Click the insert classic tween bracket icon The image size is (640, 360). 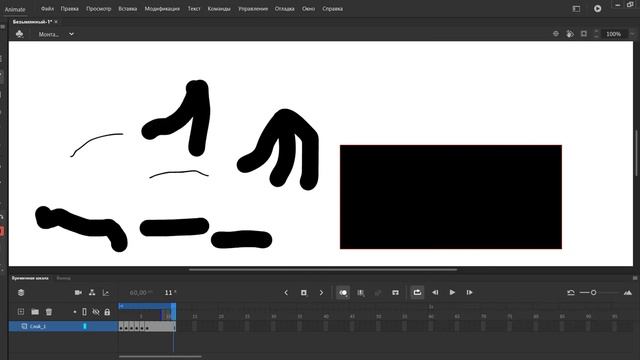tap(395, 293)
